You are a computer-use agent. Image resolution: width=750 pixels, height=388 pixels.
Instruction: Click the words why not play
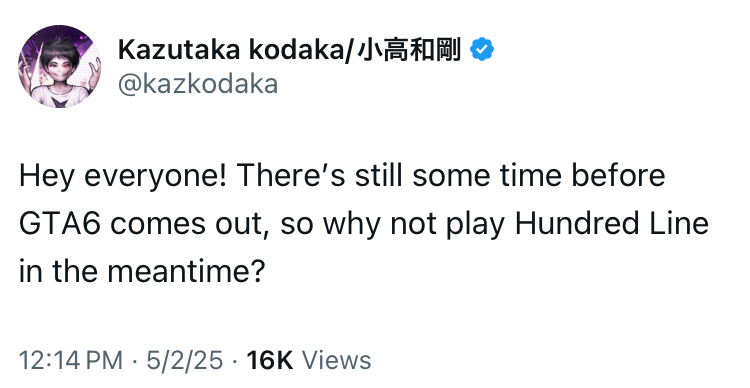pos(414,225)
